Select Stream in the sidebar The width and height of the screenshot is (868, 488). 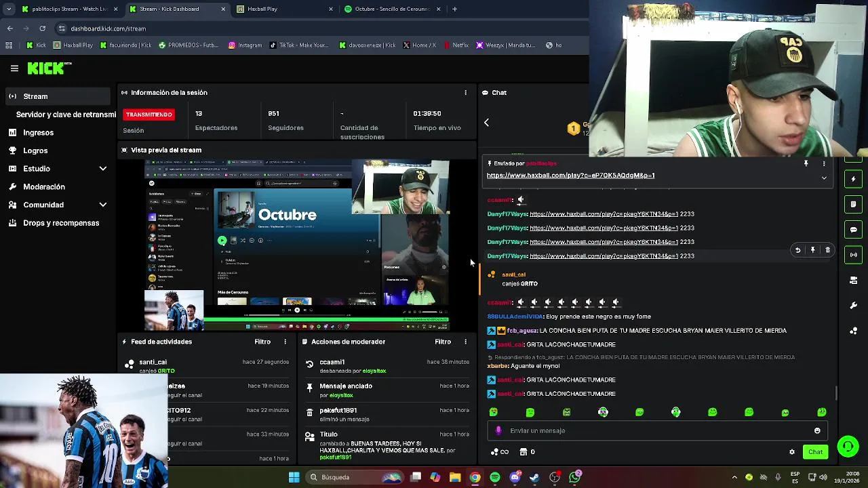pyautogui.click(x=58, y=96)
